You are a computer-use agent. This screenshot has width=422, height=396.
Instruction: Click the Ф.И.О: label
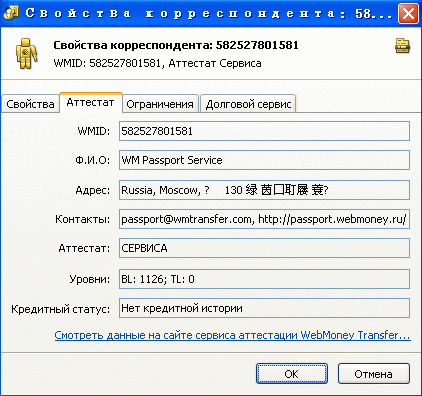pos(92,160)
